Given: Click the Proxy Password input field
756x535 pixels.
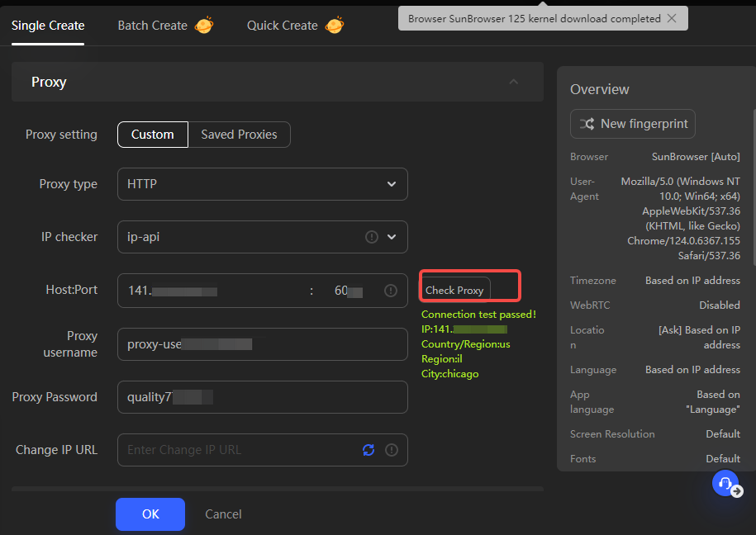Looking at the screenshot, I should point(262,397).
